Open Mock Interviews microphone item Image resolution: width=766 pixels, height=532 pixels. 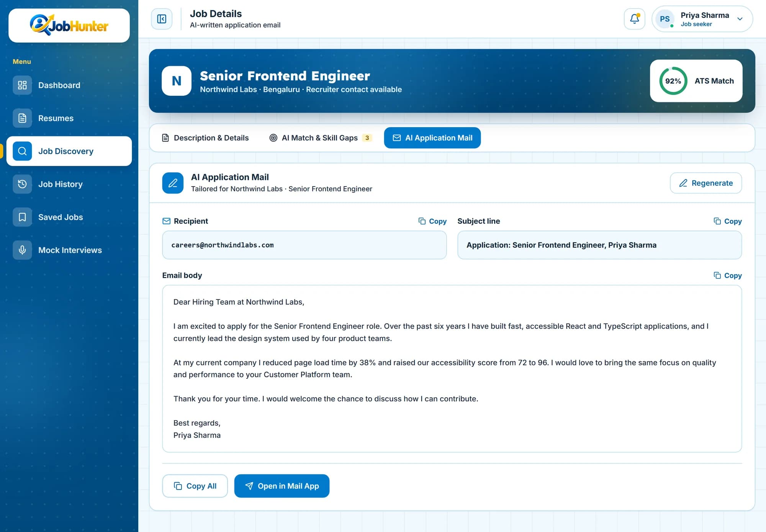coord(69,250)
